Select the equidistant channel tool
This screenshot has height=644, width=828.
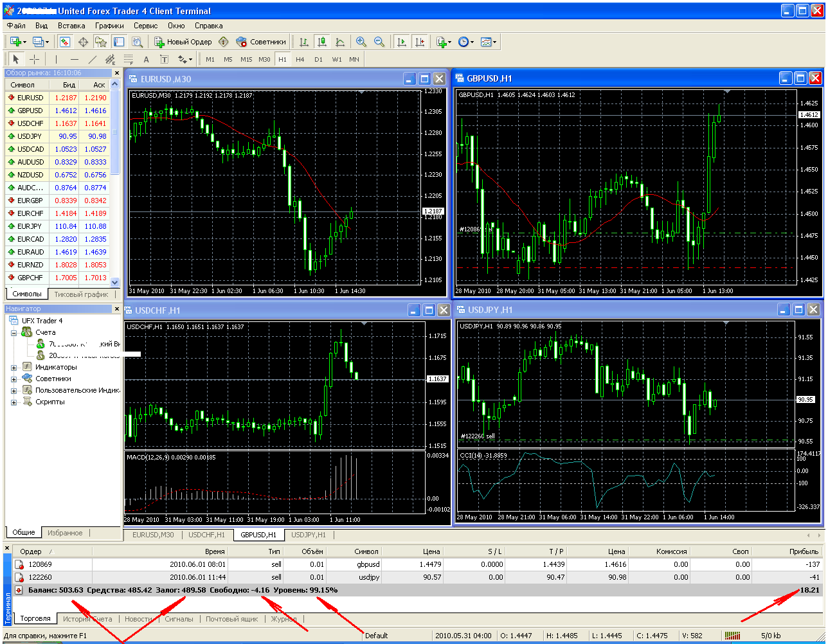coord(110,59)
